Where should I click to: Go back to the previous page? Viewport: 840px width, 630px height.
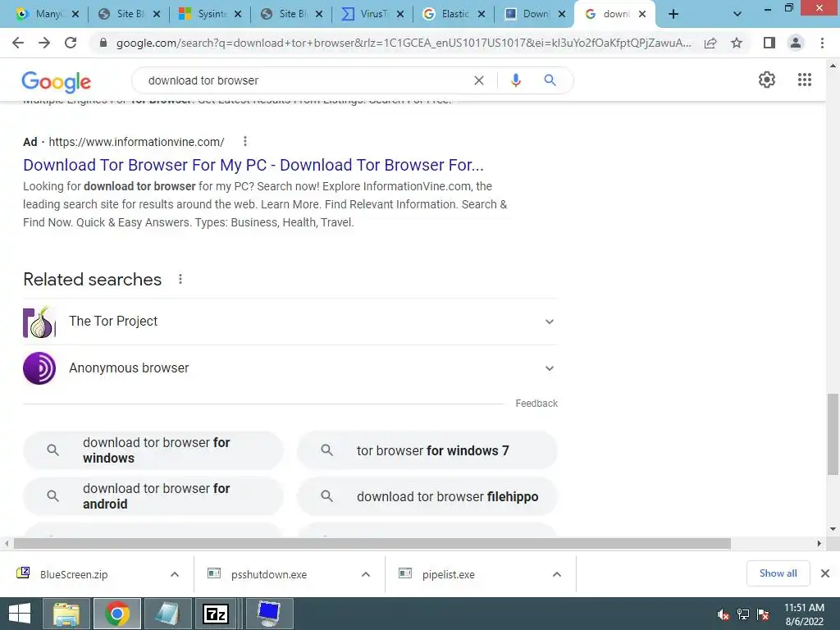click(x=18, y=43)
